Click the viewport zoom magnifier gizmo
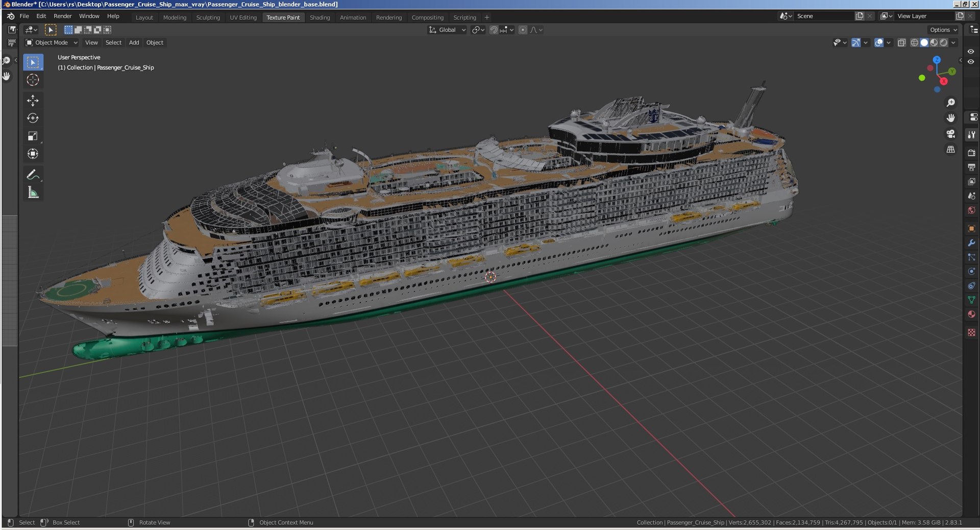The width and height of the screenshot is (980, 530). coord(950,103)
